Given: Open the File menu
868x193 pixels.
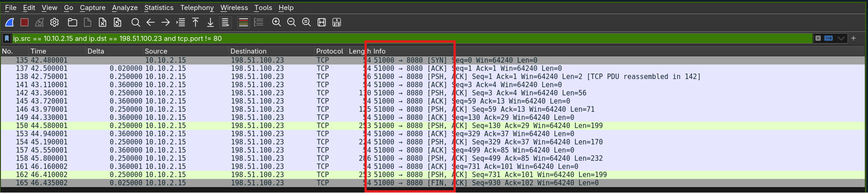Looking at the screenshot, I should point(10,8).
